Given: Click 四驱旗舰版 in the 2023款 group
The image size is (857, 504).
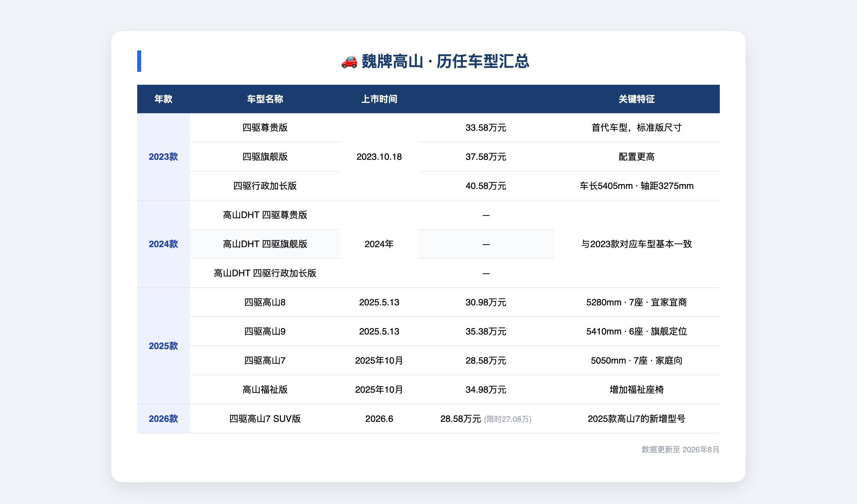Looking at the screenshot, I should (265, 157).
